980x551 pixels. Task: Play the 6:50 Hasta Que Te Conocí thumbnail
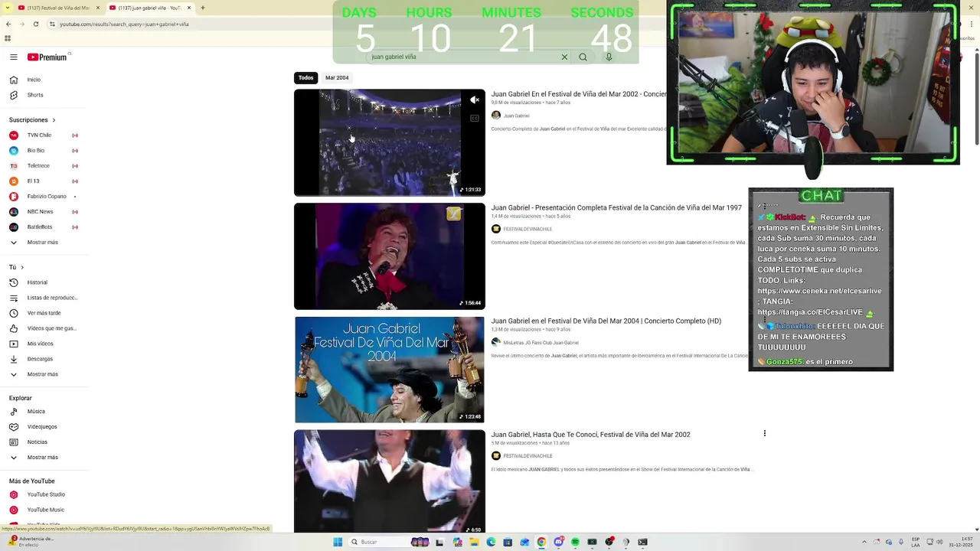click(390, 481)
